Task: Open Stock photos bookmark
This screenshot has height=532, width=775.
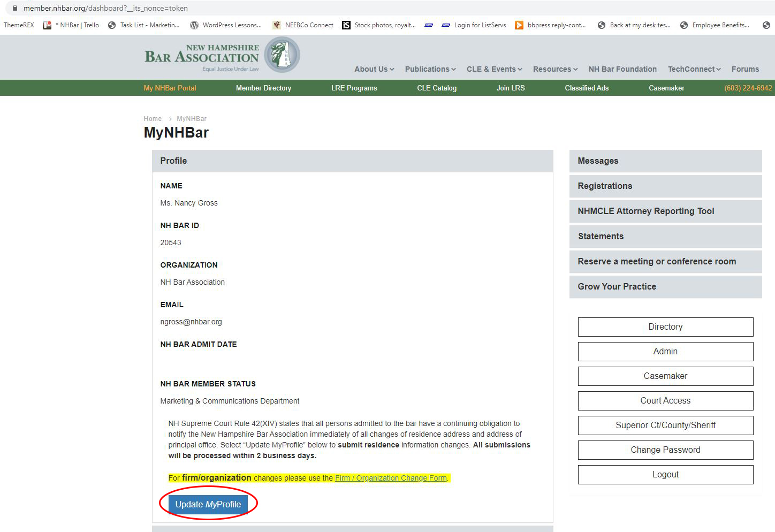Action: (x=379, y=25)
